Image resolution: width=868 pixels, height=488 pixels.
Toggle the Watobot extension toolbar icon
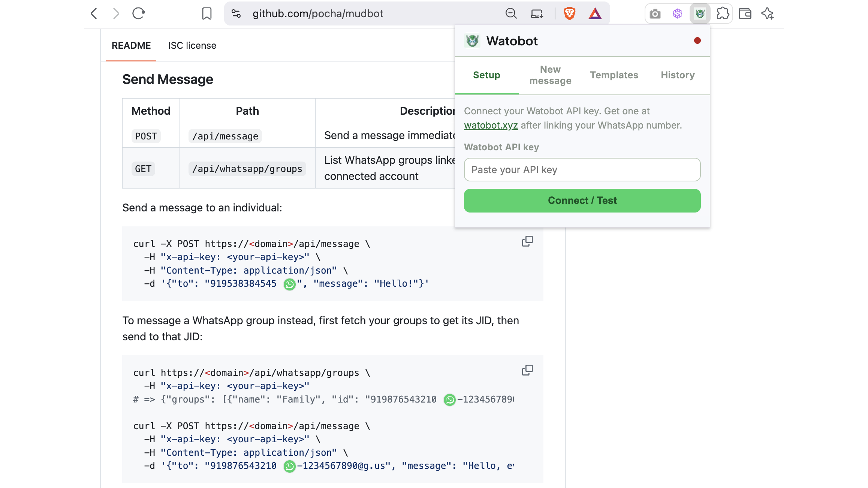tap(700, 14)
